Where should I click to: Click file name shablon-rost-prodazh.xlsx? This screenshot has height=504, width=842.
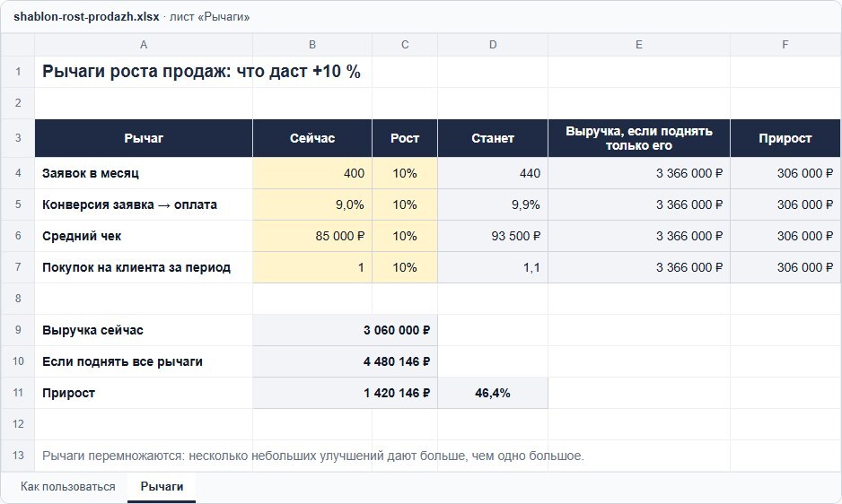pos(86,17)
